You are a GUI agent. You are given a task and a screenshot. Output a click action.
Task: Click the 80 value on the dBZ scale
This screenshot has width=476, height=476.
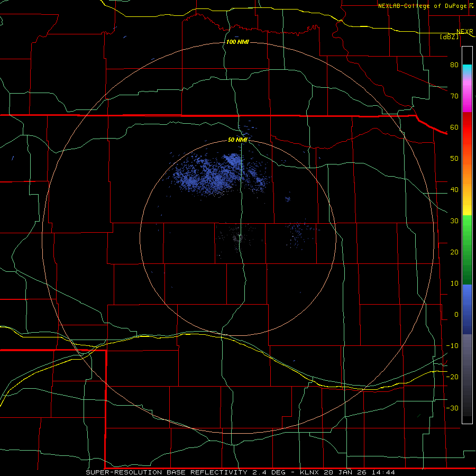pyautogui.click(x=454, y=65)
